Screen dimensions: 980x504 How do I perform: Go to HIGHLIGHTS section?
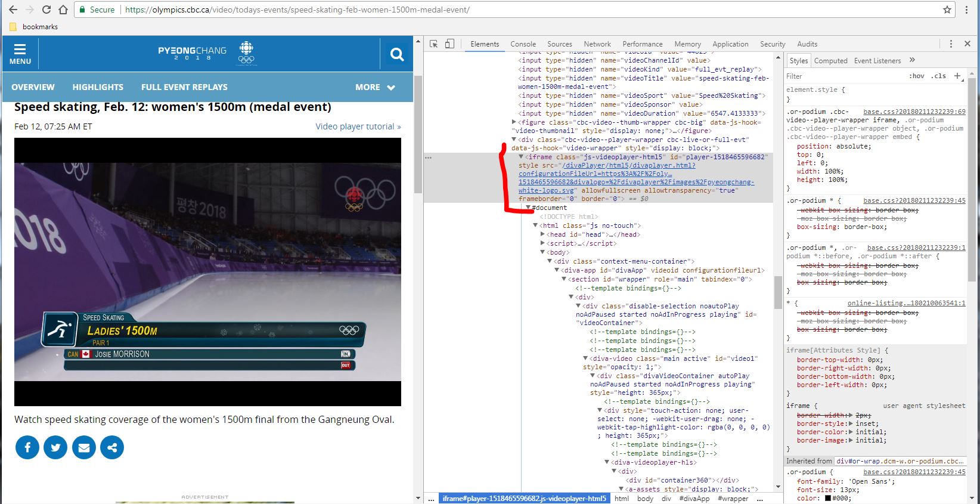coord(98,87)
